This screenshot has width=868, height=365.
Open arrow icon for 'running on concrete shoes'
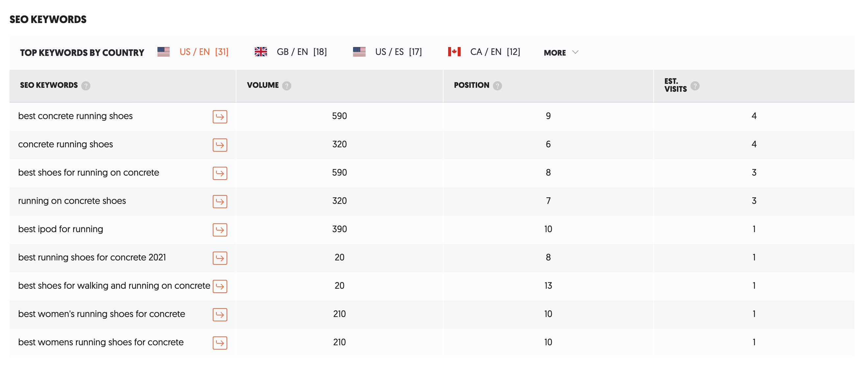click(x=220, y=202)
